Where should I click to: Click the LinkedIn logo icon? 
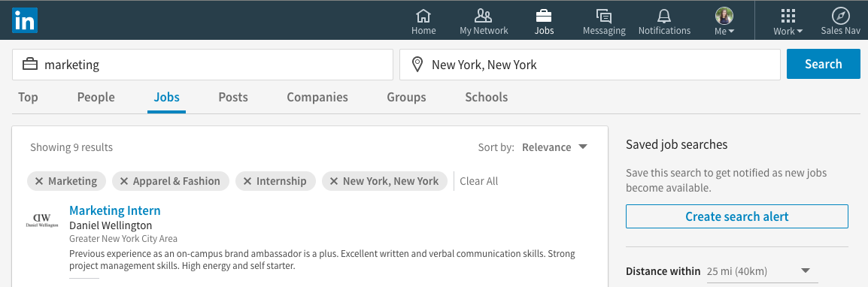(25, 21)
